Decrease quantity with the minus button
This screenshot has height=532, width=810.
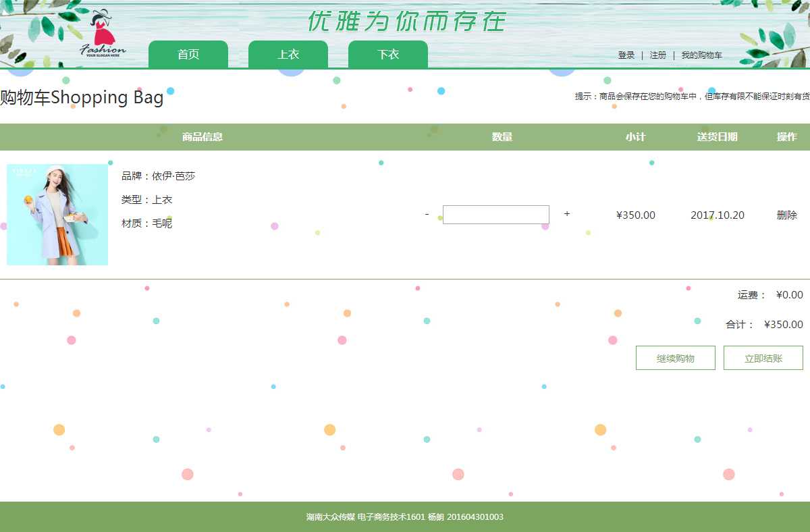427,214
